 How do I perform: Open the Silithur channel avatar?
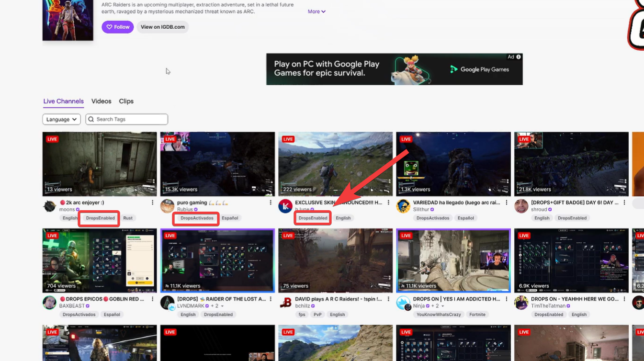click(x=404, y=206)
